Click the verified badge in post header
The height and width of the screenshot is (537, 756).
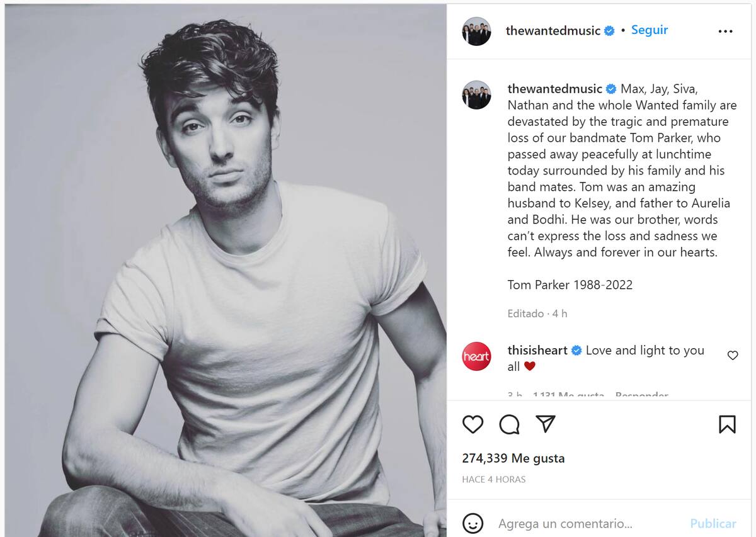609,31
